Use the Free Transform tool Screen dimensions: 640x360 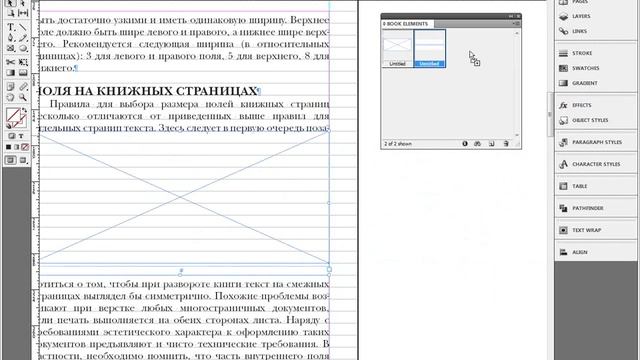pyautogui.click(x=23, y=62)
